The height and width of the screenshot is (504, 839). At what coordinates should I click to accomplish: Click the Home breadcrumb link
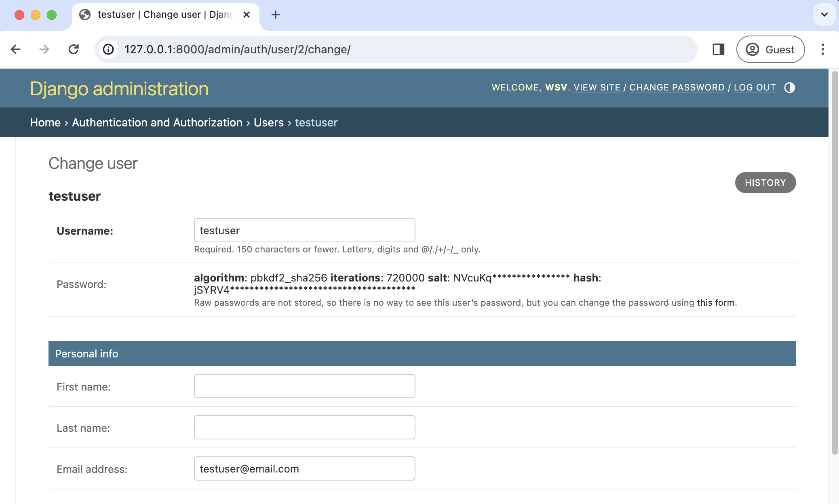click(x=45, y=123)
